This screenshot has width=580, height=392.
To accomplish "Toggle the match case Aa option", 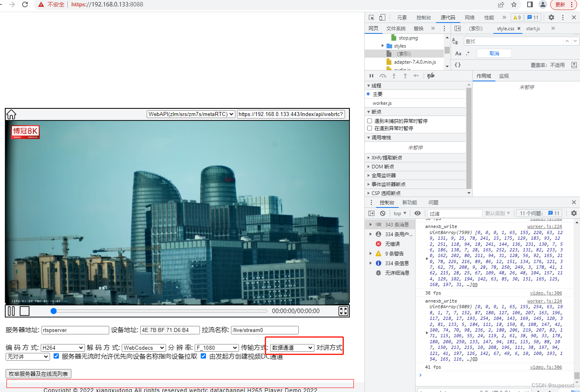I will pos(458,53).
